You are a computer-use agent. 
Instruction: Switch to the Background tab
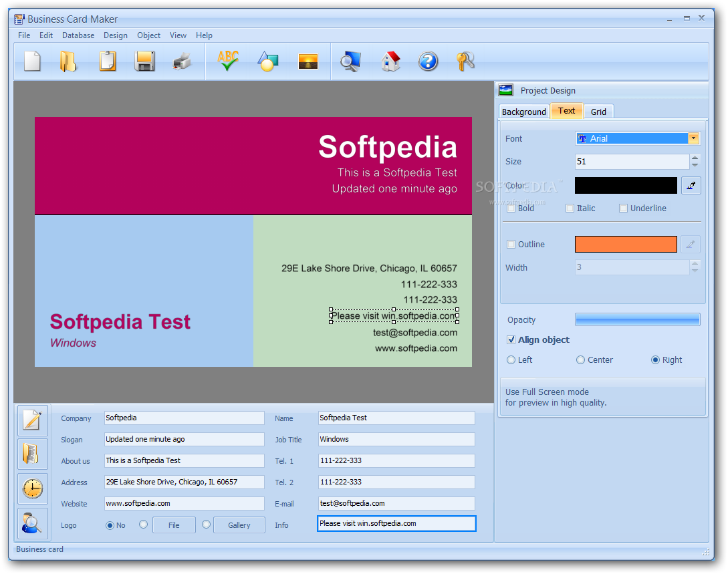(523, 112)
